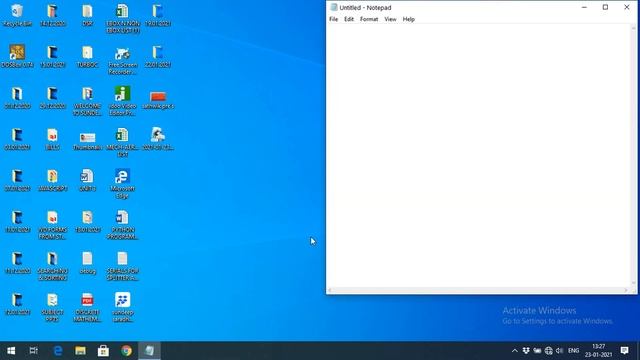The image size is (640, 360).
Task: Select the DISCRETE MATHEM... PDF file
Action: (x=87, y=307)
